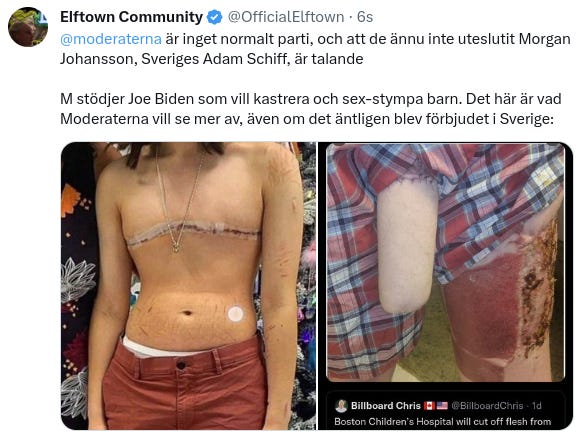Viewport: 585px width, 442px height.
Task: Open the @moderaterna mention
Action: click(x=111, y=39)
